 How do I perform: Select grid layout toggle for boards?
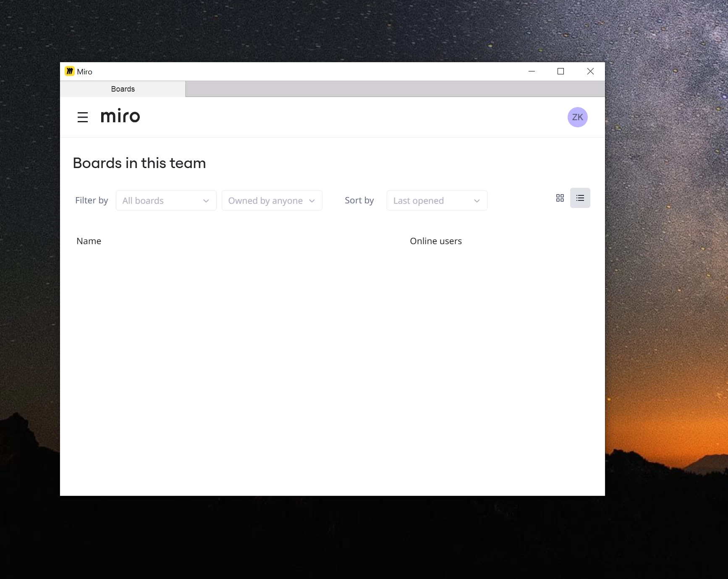[x=560, y=197]
